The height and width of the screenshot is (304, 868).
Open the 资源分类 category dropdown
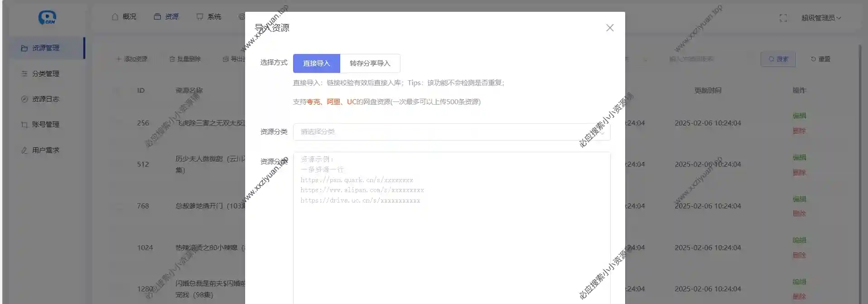pos(451,132)
